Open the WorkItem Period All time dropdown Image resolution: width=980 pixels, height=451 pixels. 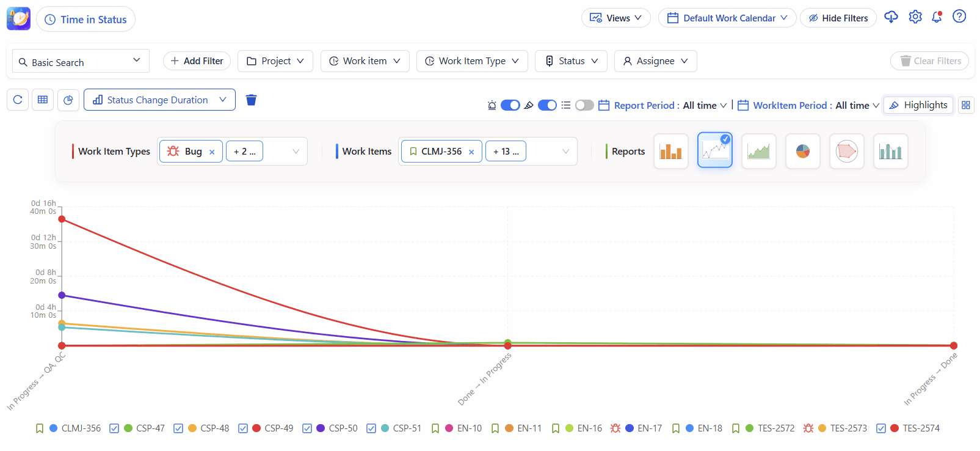point(857,105)
